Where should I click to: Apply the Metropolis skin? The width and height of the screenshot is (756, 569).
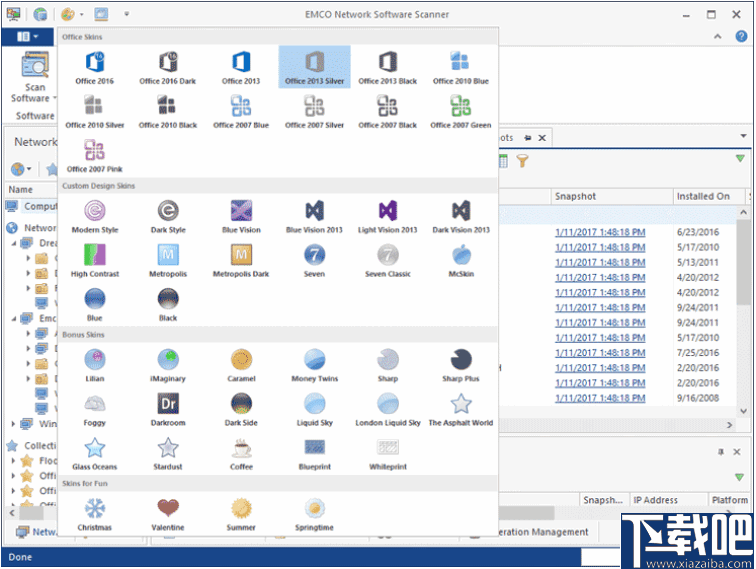point(168,260)
